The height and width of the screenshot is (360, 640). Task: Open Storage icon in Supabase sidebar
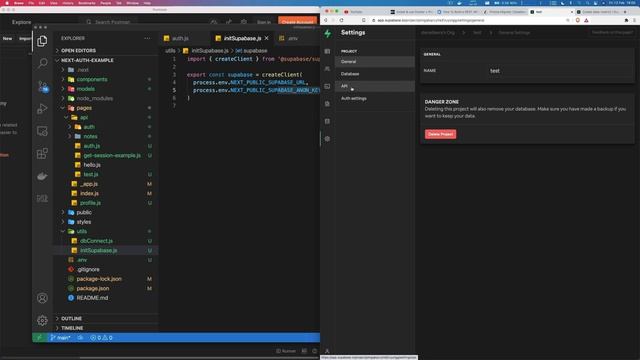click(x=327, y=104)
